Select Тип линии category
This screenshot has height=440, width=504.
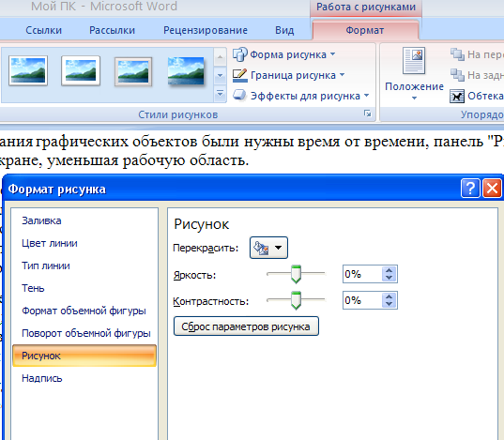(x=46, y=266)
